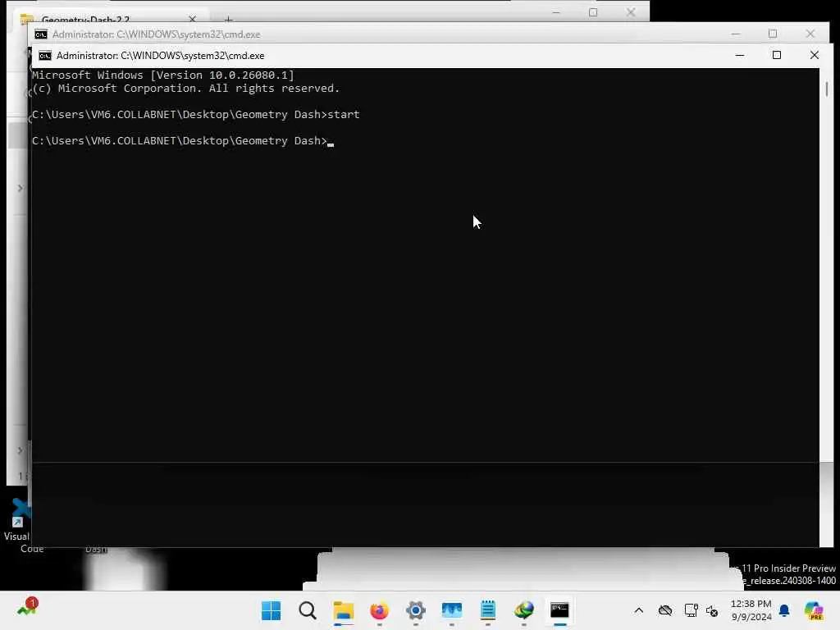Launch Firefox from the taskbar
This screenshot has width=840, height=630.
[379, 610]
